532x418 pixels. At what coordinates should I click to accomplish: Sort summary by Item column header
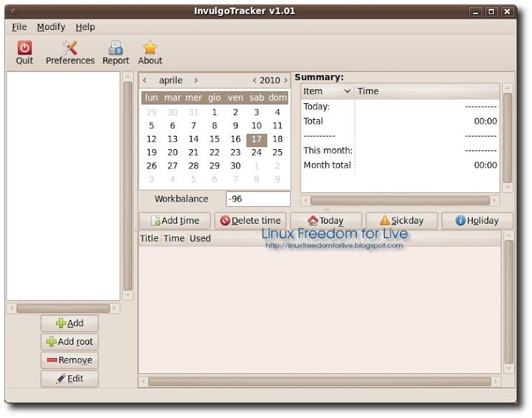click(x=327, y=91)
